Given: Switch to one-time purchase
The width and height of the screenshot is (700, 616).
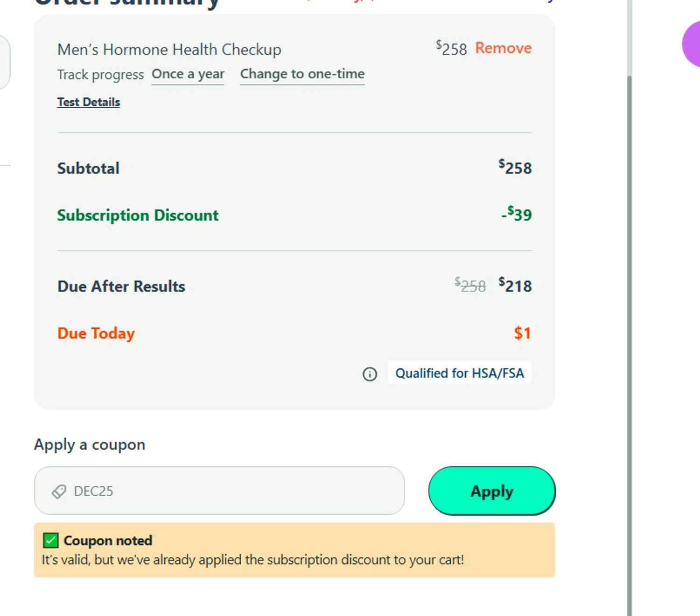Looking at the screenshot, I should (x=302, y=75).
